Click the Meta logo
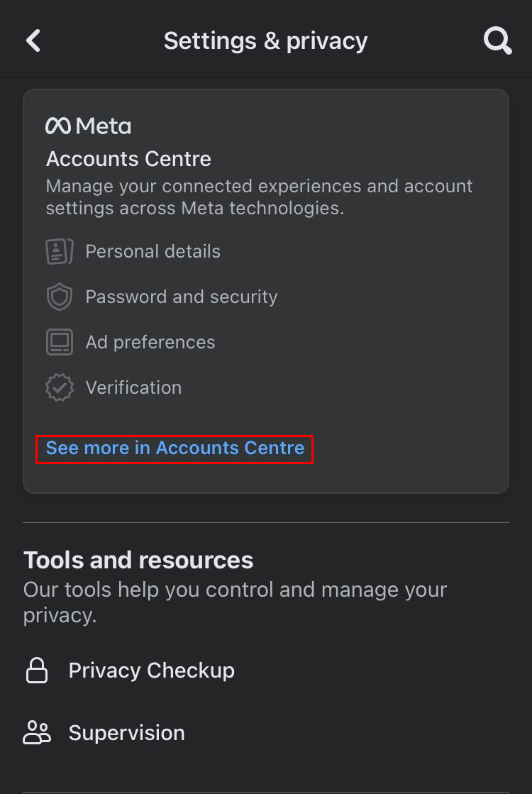This screenshot has width=532, height=794. coord(89,126)
